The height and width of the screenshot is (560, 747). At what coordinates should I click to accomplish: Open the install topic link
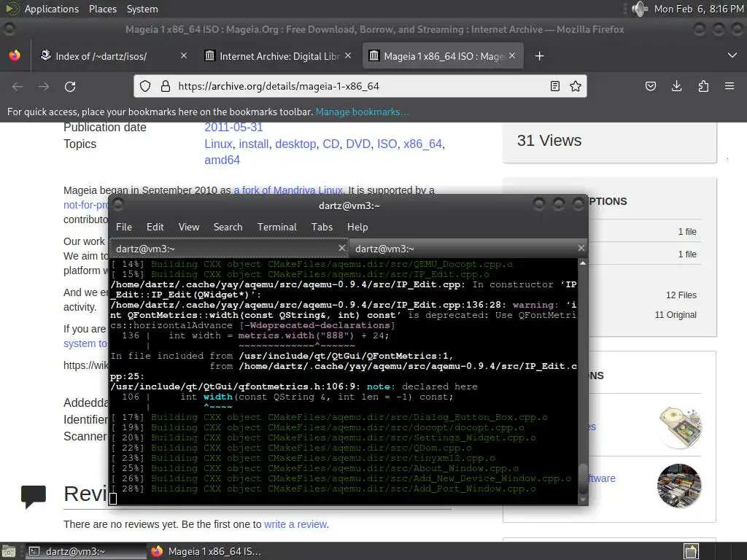[253, 144]
